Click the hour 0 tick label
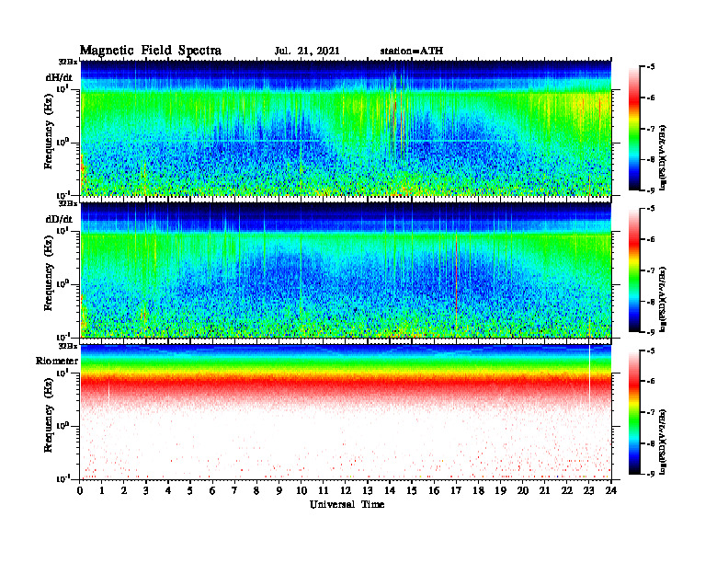The width and height of the screenshot is (728, 563). (80, 490)
